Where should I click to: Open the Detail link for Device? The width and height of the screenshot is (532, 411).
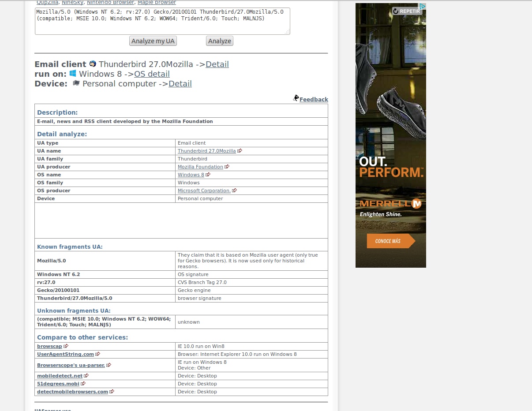pos(180,84)
